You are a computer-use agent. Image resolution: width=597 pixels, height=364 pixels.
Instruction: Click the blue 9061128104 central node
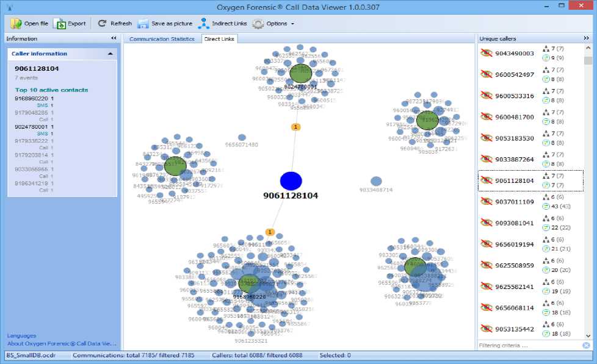coord(291,181)
